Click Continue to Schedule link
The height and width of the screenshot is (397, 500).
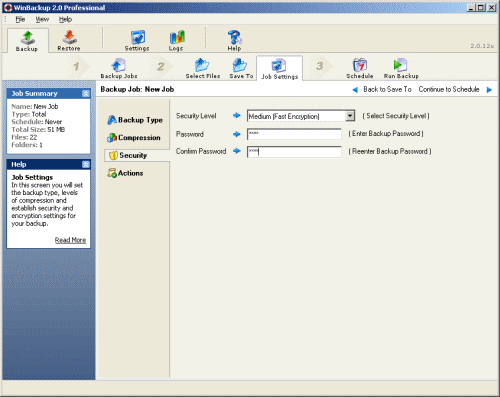[449, 89]
